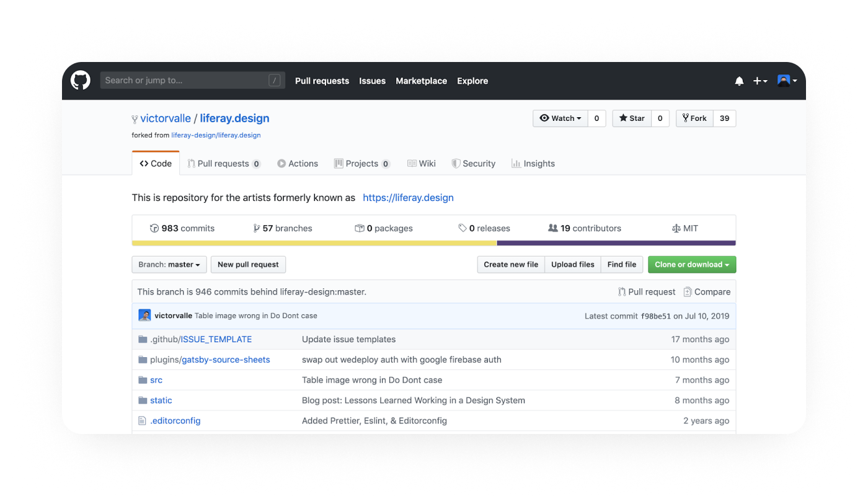The image size is (868, 496).
Task: Switch to the Insights tab
Action: [533, 163]
